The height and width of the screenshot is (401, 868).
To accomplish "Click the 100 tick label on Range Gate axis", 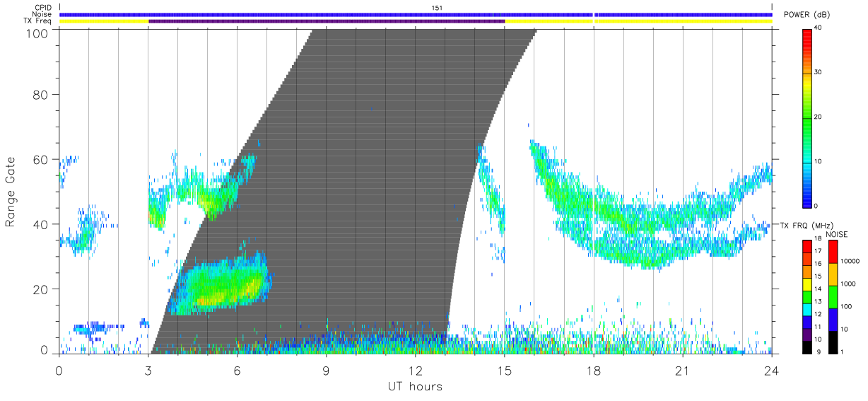I will point(37,33).
